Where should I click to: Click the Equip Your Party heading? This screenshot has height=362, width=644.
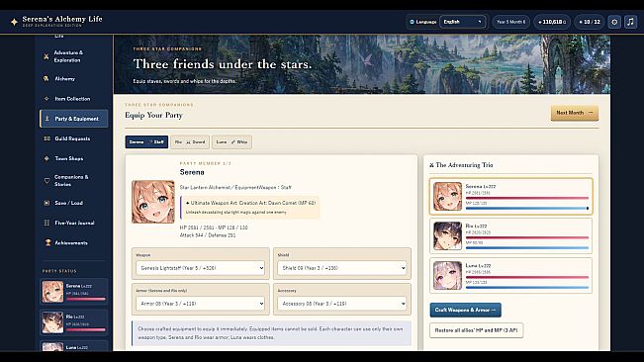pos(153,116)
